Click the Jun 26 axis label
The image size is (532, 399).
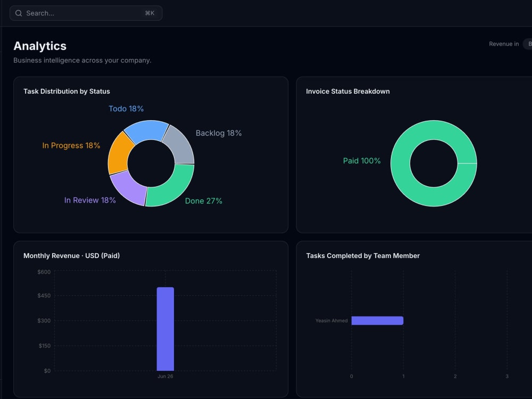click(165, 376)
